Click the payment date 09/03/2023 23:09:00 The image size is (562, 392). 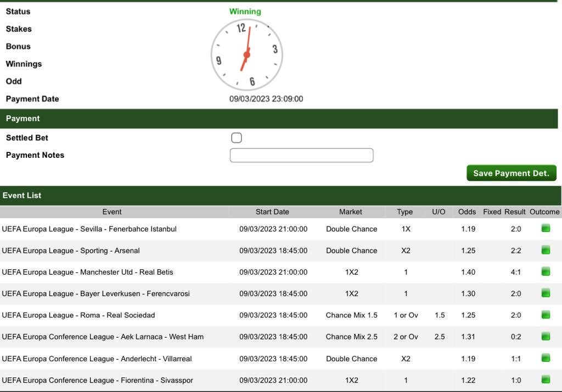[x=266, y=99]
